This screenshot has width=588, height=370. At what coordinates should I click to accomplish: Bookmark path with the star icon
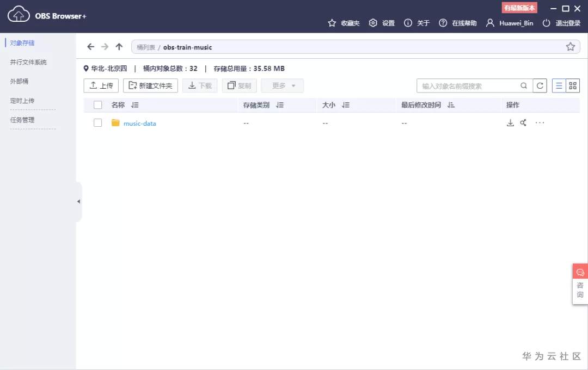[571, 46]
